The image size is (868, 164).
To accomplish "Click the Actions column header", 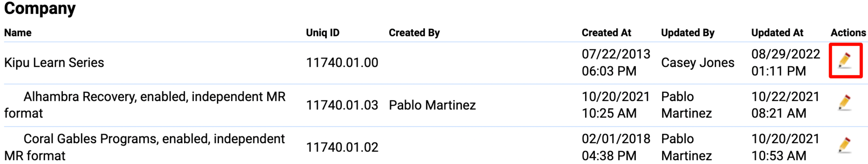I will (x=848, y=33).
